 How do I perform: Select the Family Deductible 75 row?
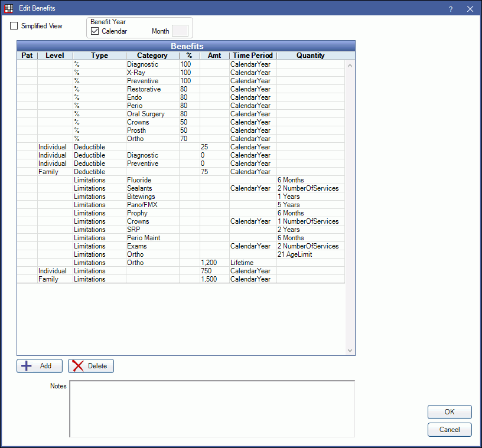[181, 172]
